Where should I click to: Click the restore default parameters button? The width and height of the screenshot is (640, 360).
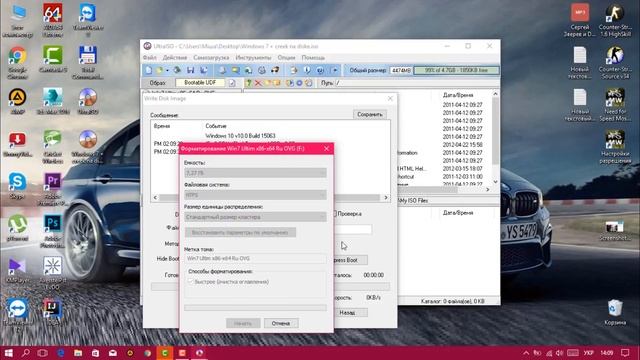(240, 232)
